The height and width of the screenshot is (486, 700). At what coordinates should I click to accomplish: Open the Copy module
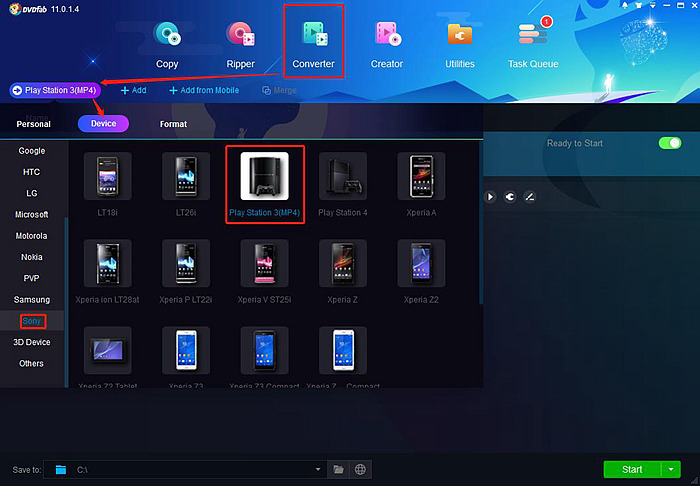click(167, 45)
